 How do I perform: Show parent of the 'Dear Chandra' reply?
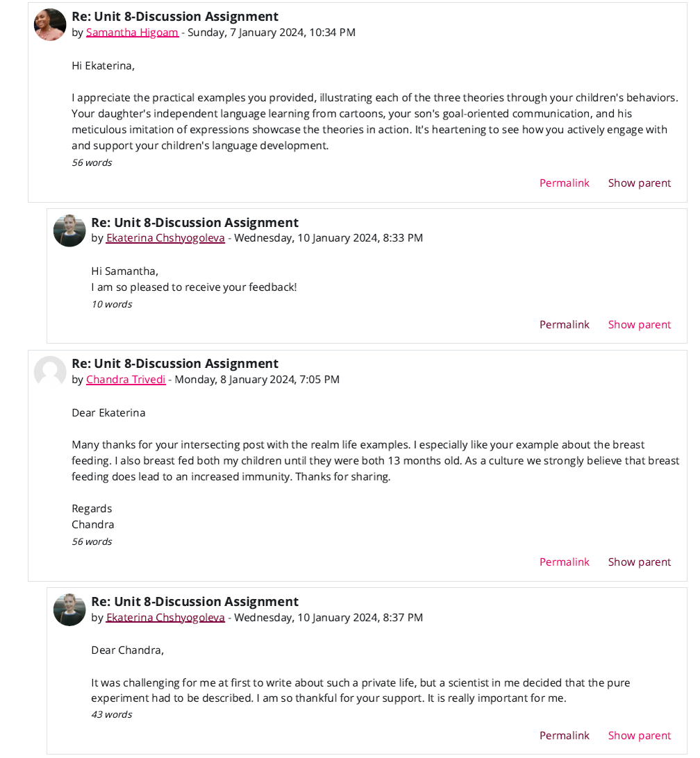(639, 736)
